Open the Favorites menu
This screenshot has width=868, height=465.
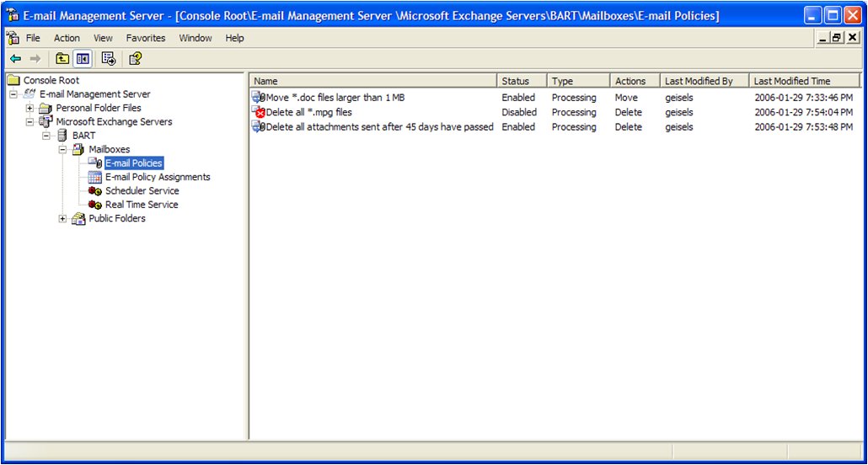[x=146, y=38]
